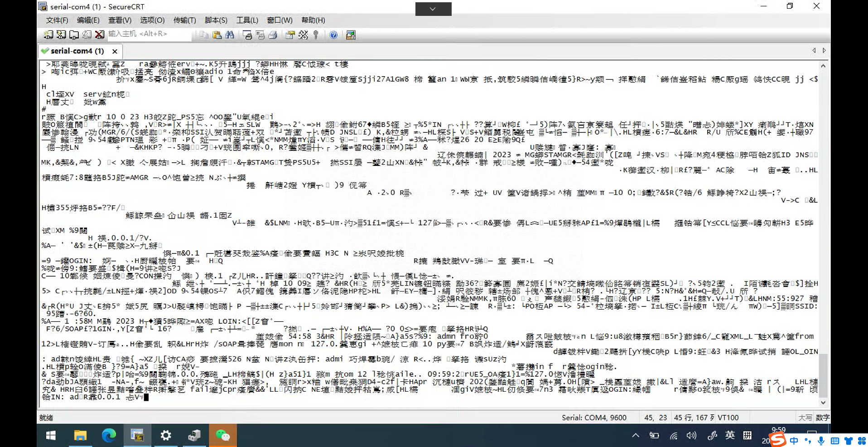Expand the dropdown chevron at top center

pyautogui.click(x=433, y=9)
